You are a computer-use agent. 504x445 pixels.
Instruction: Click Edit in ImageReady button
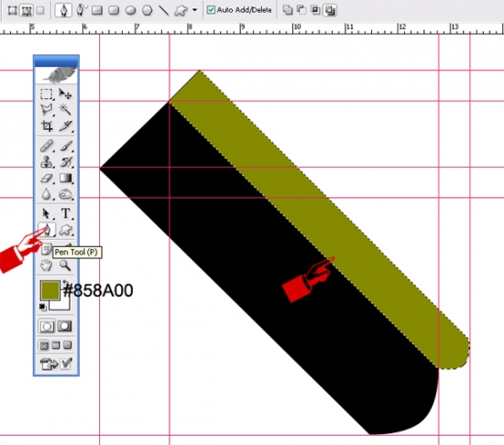[x=49, y=364]
